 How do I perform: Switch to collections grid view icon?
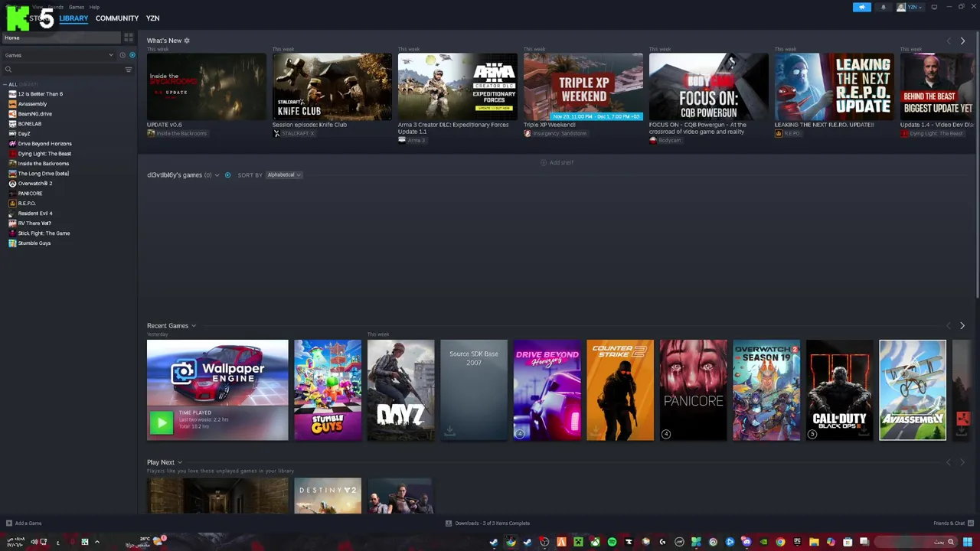pyautogui.click(x=129, y=37)
